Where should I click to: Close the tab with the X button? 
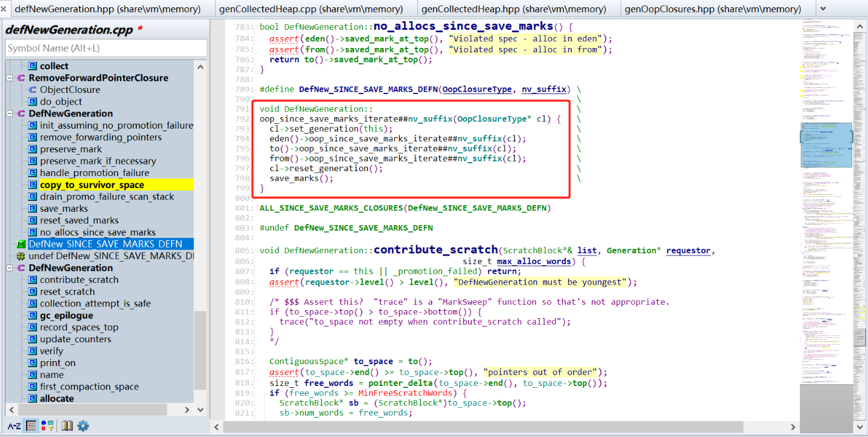(x=4, y=9)
